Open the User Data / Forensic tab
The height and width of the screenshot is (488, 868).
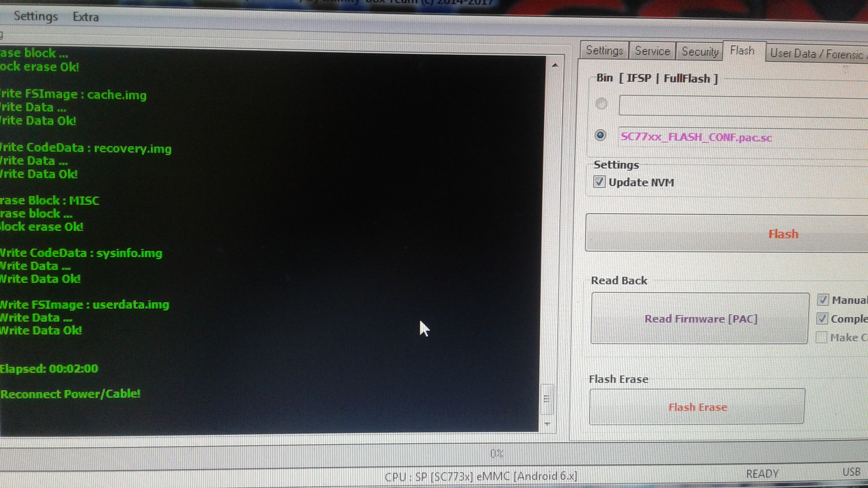click(816, 54)
